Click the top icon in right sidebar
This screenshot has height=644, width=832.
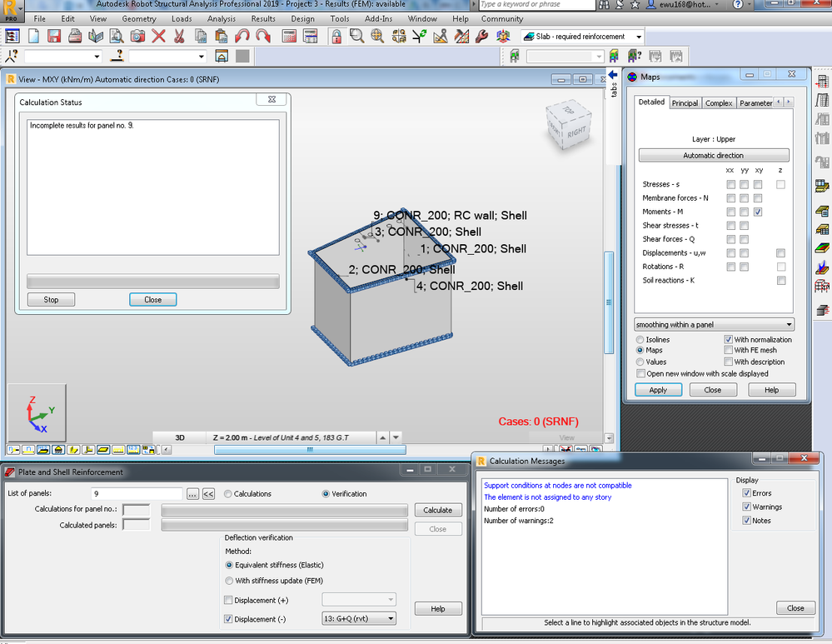coord(822,82)
